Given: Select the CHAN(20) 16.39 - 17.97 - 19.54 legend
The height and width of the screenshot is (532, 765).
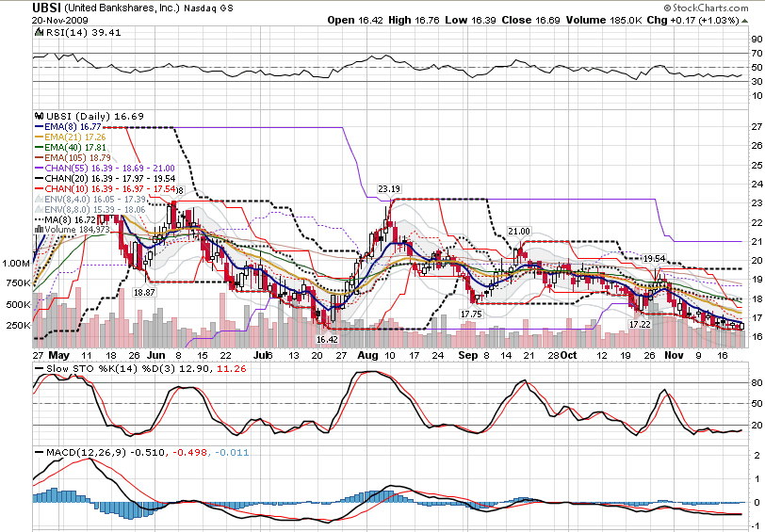Looking at the screenshot, I should coord(106,179).
